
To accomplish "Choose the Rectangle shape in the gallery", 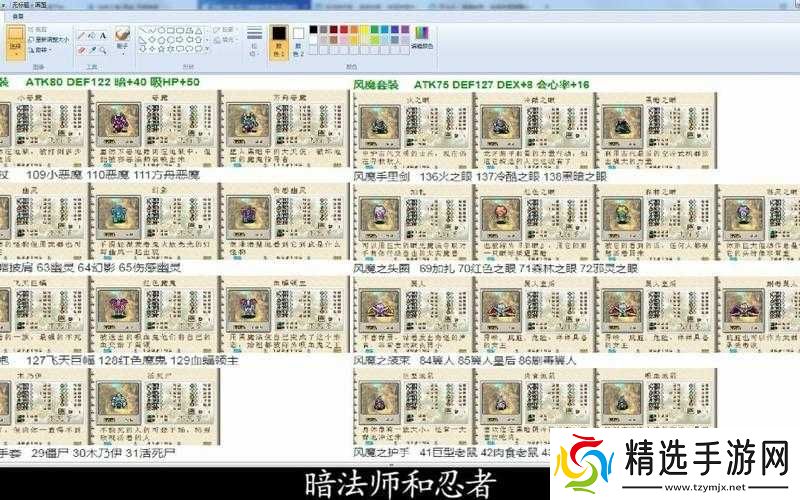I will [171, 30].
